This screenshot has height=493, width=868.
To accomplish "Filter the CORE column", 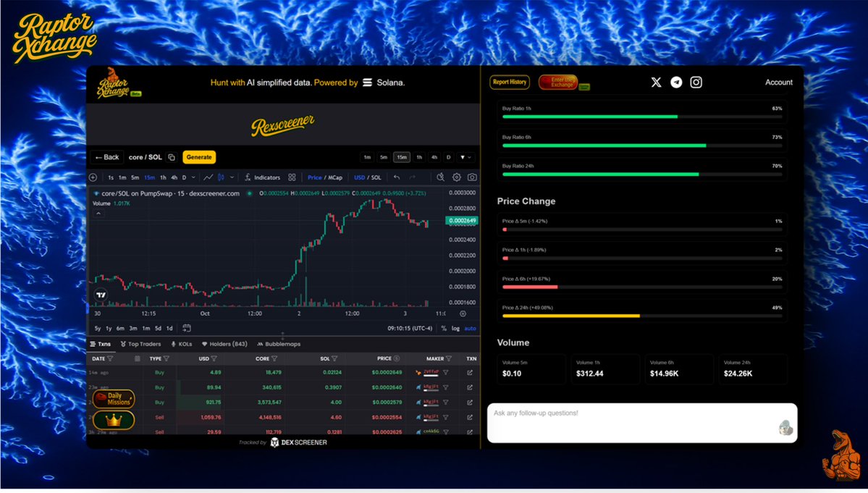I will click(x=274, y=358).
